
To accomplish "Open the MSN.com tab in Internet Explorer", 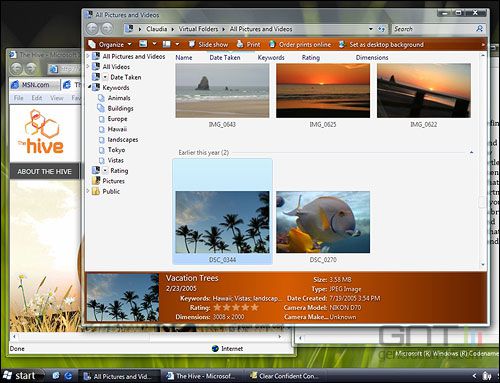I will 35,85.
